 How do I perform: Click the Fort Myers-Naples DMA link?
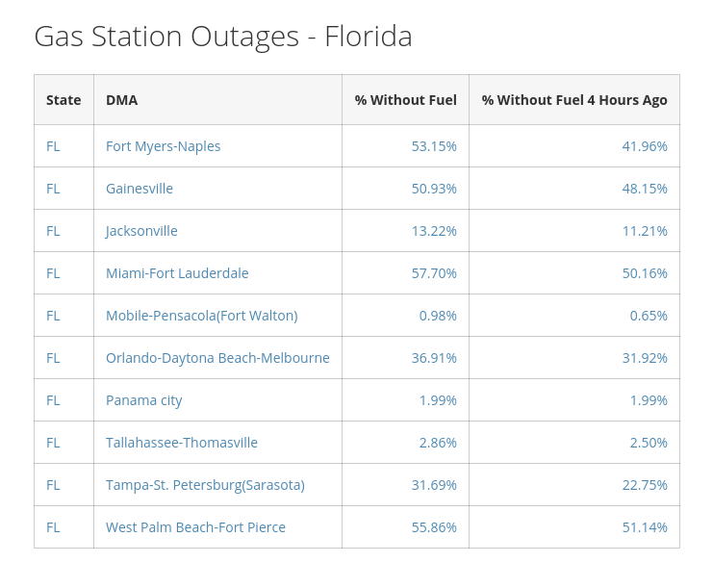[163, 146]
